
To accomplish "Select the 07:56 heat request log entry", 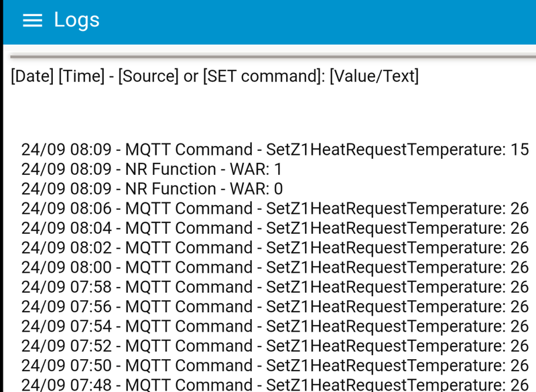I will click(x=275, y=307).
